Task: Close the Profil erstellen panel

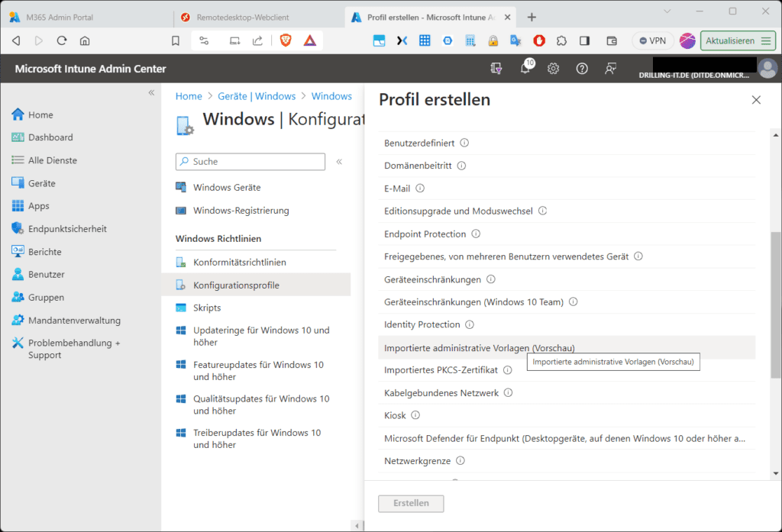Action: point(756,100)
